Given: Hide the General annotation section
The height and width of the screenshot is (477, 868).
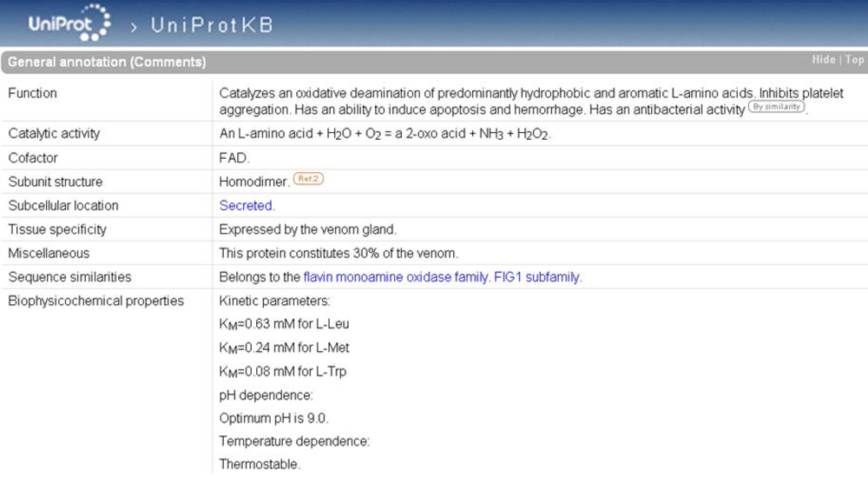Looking at the screenshot, I should 823,60.
